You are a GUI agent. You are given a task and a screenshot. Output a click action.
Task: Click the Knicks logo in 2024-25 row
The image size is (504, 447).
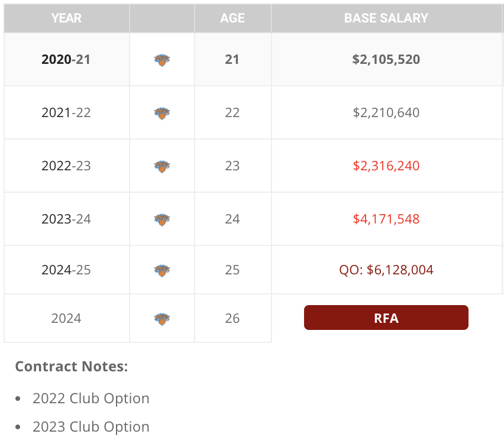click(x=162, y=270)
